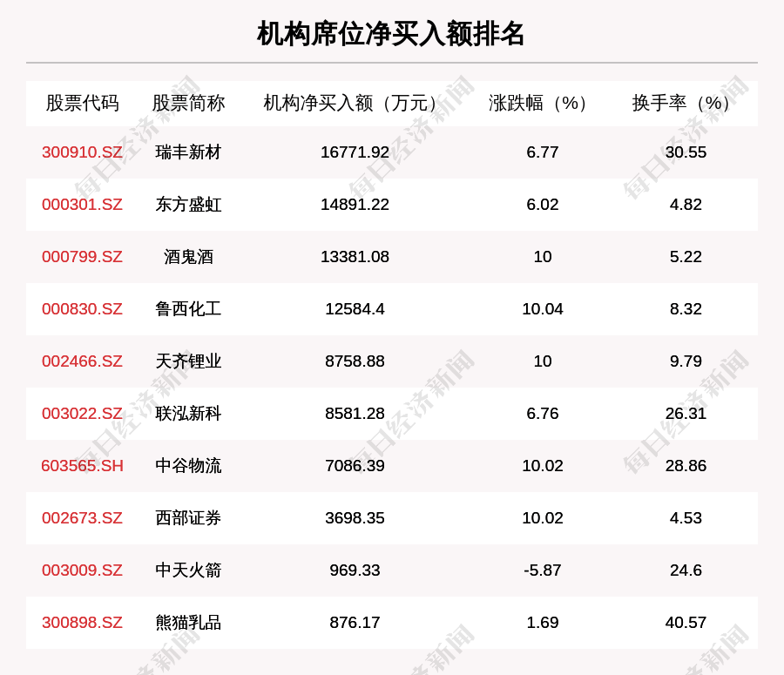The image size is (784, 675).
Task: Click the 002466.SZ stock code
Action: [x=82, y=361]
